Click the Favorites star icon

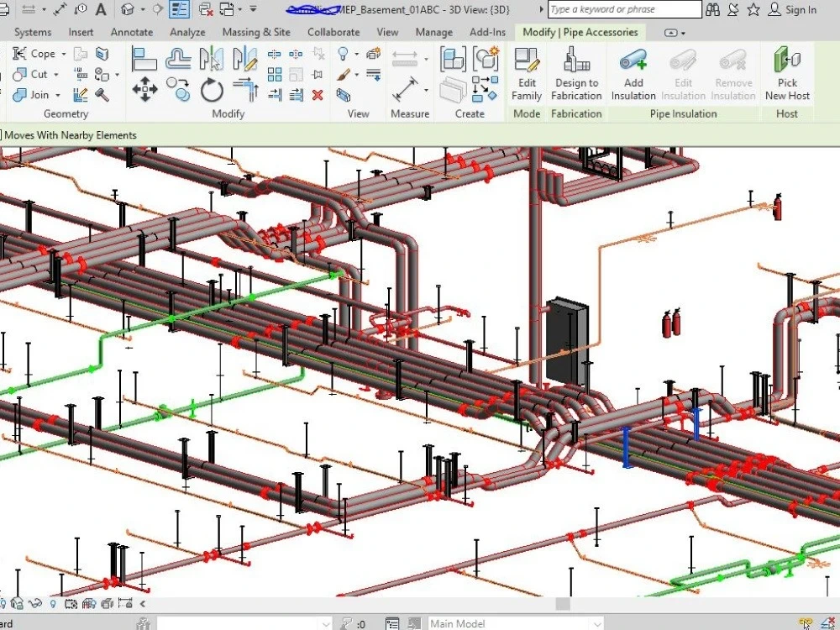(x=753, y=9)
